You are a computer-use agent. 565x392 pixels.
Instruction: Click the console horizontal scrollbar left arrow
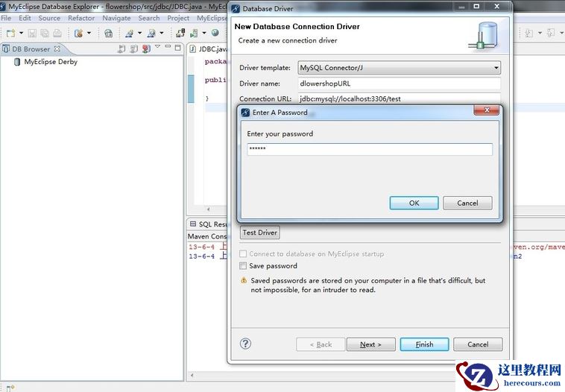point(192,375)
